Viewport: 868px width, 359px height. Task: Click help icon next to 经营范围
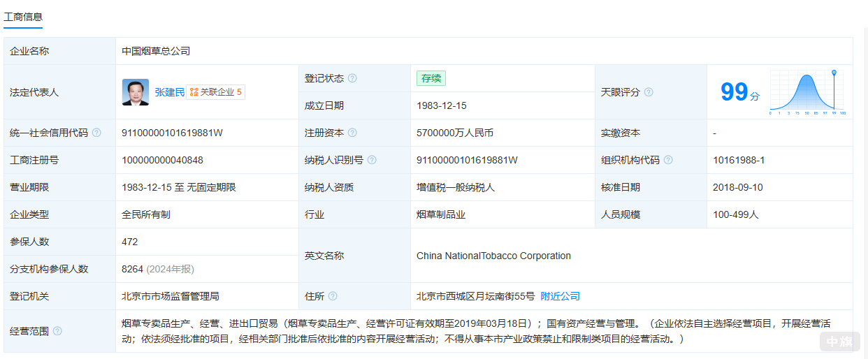[57, 331]
